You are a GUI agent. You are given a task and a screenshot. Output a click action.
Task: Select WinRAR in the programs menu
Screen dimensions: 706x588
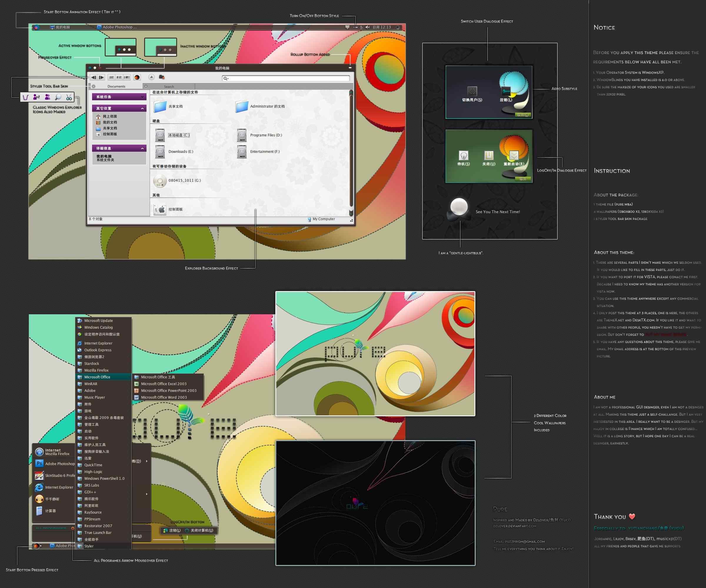[x=104, y=384]
